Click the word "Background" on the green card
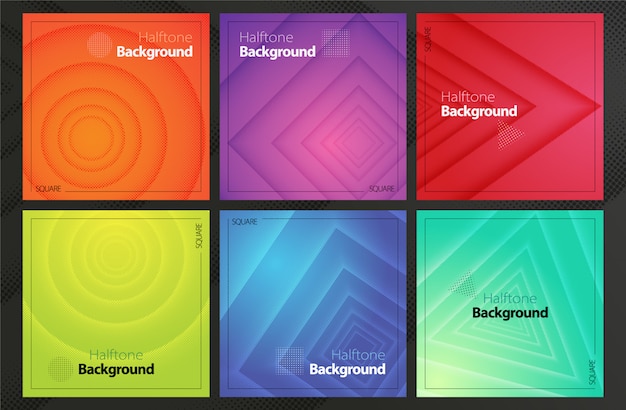This screenshot has width=626, height=410. (x=510, y=313)
